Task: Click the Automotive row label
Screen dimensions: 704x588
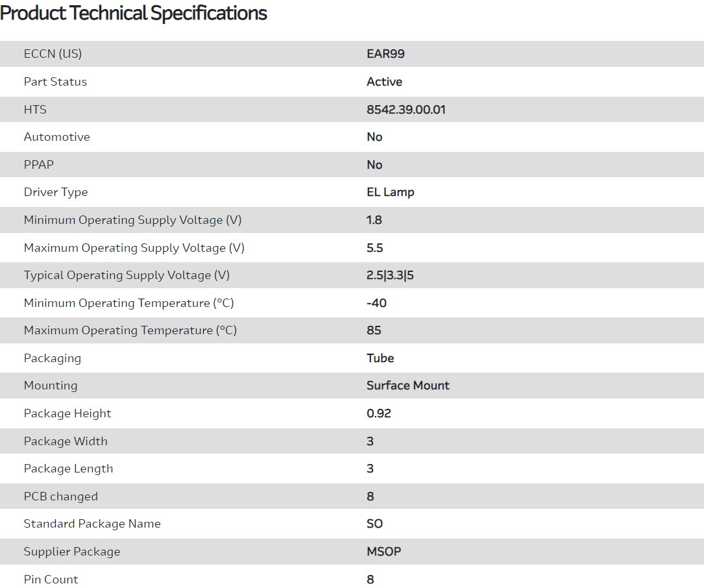Action: click(x=56, y=137)
